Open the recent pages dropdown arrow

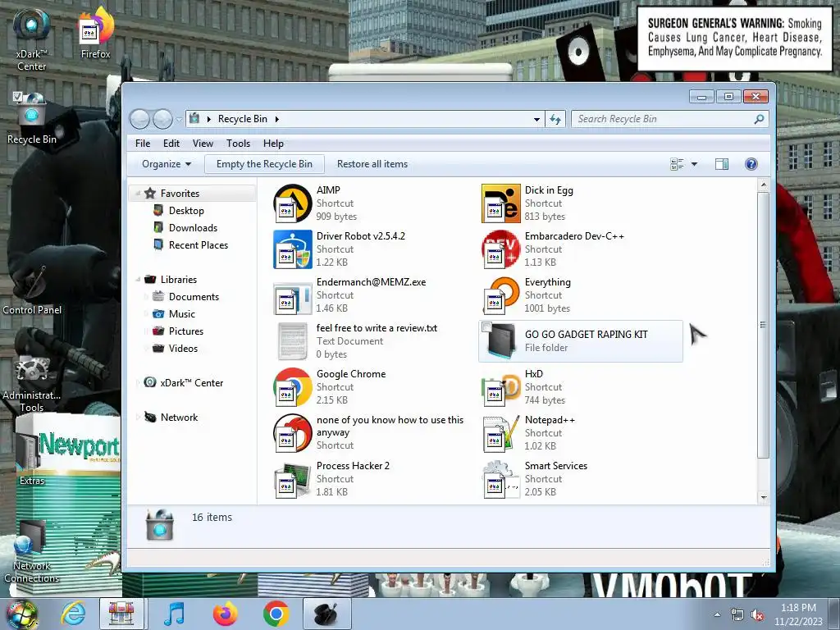pos(178,119)
